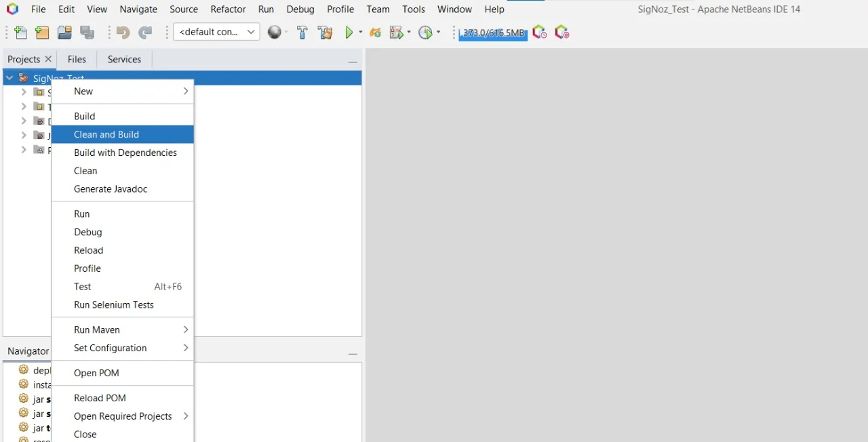Viewport: 868px width, 442px height.
Task: Click the Open Project toolbar icon
Action: click(x=64, y=33)
